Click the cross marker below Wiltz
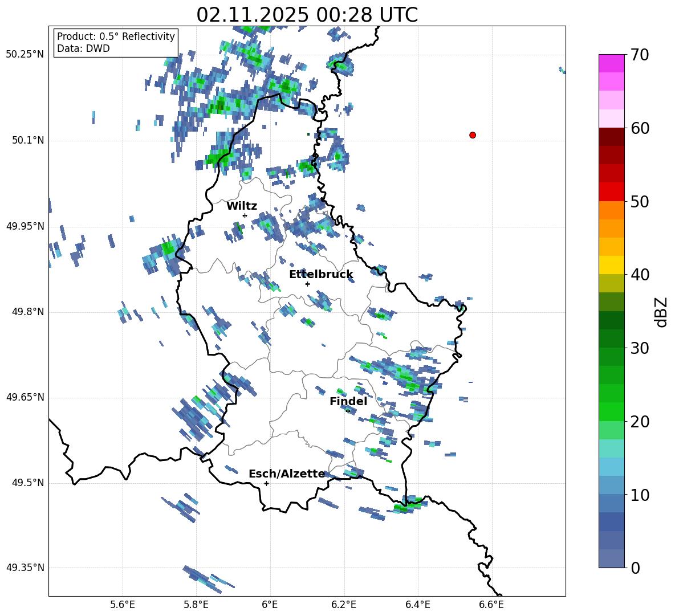 (245, 215)
